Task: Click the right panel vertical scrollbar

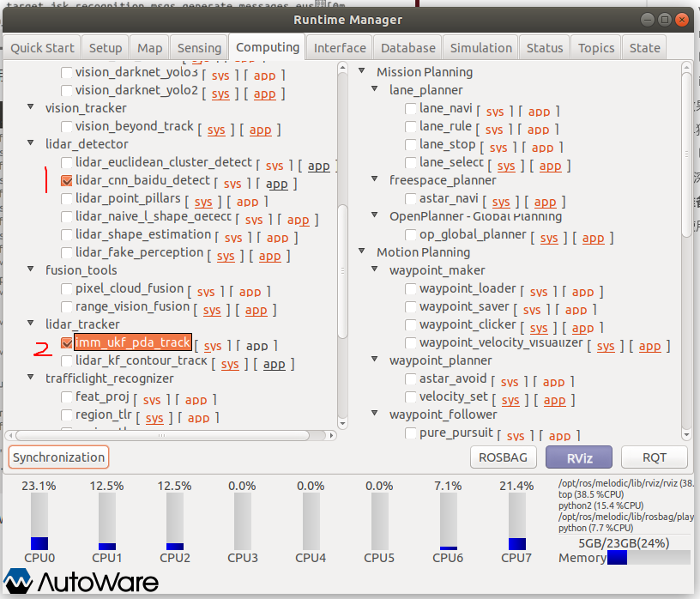Action: 686,154
